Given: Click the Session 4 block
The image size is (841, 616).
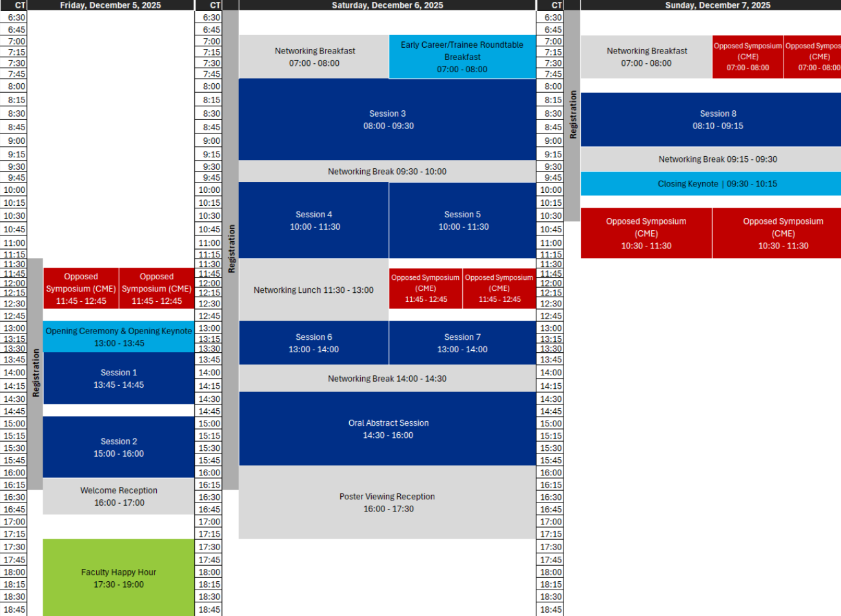Looking at the screenshot, I should pos(314,220).
